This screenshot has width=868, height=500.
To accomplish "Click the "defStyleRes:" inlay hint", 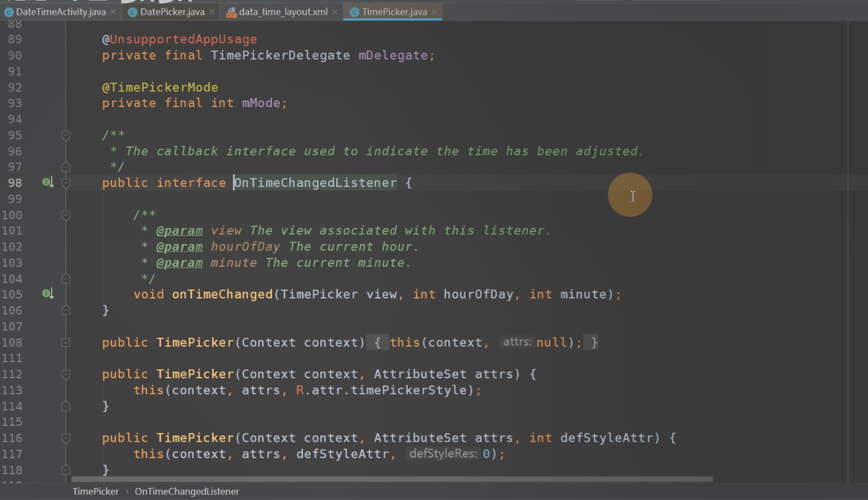I will click(443, 454).
